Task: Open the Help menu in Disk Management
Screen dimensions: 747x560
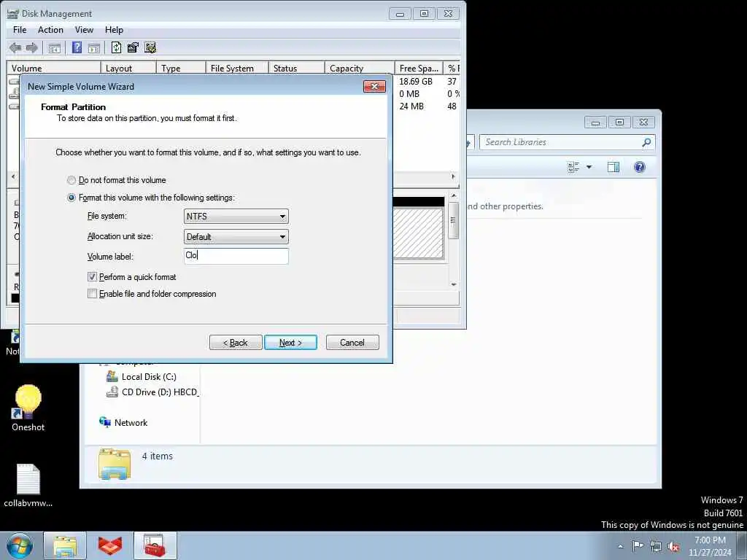Action: tap(114, 29)
